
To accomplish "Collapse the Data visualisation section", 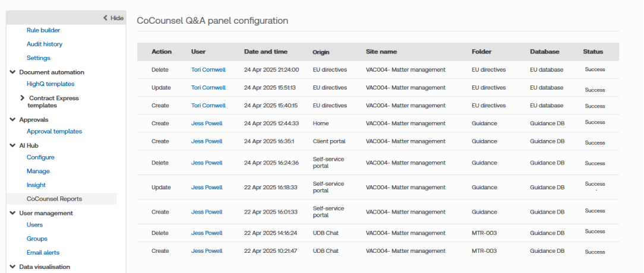I will 13,267.
